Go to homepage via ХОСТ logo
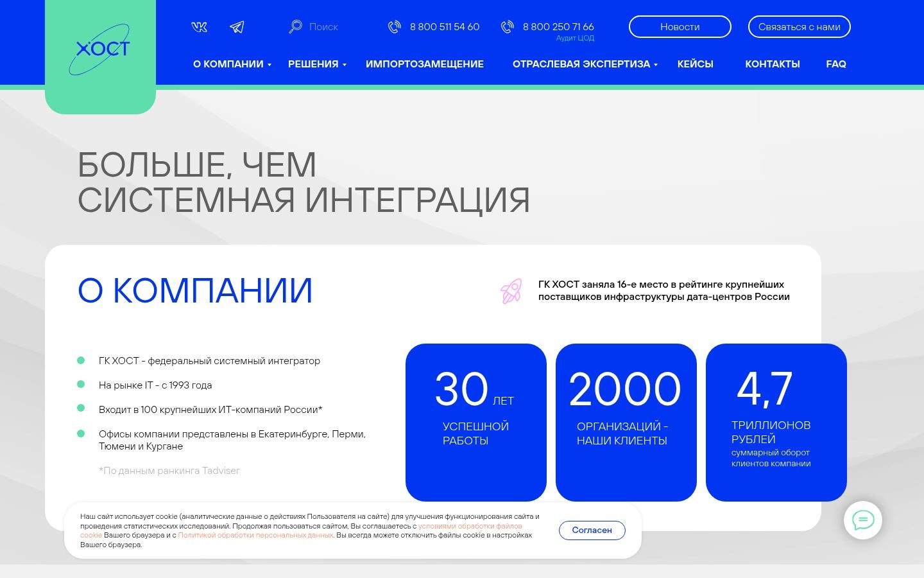The width and height of the screenshot is (924, 578). pyautogui.click(x=100, y=49)
